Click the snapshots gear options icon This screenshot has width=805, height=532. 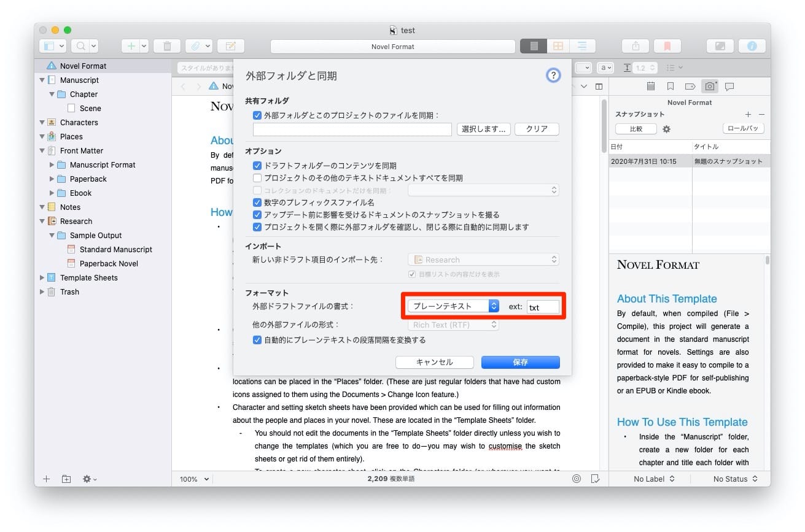tap(666, 129)
